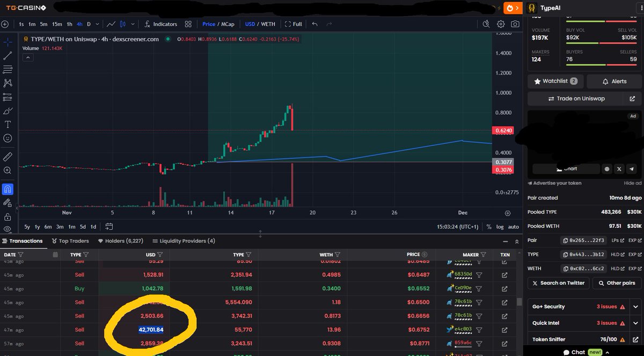644x356 pixels.
Task: Toggle percent scale on chart
Action: pyautogui.click(x=489, y=227)
